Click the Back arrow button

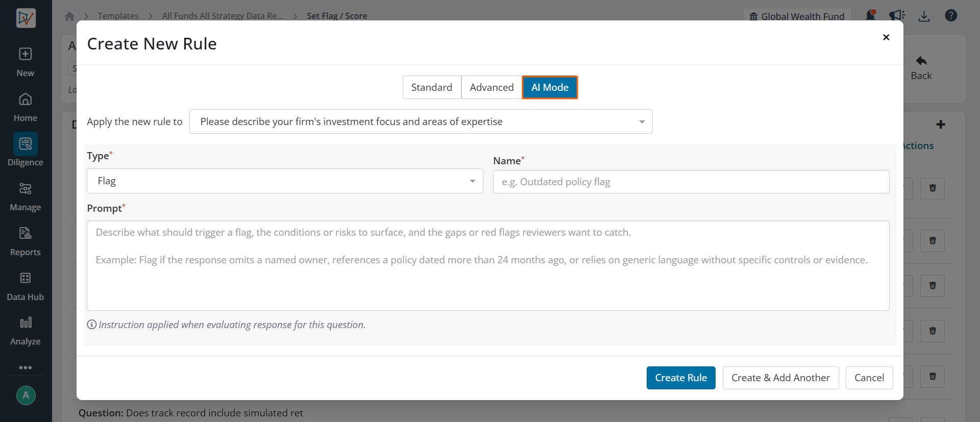pyautogui.click(x=921, y=68)
